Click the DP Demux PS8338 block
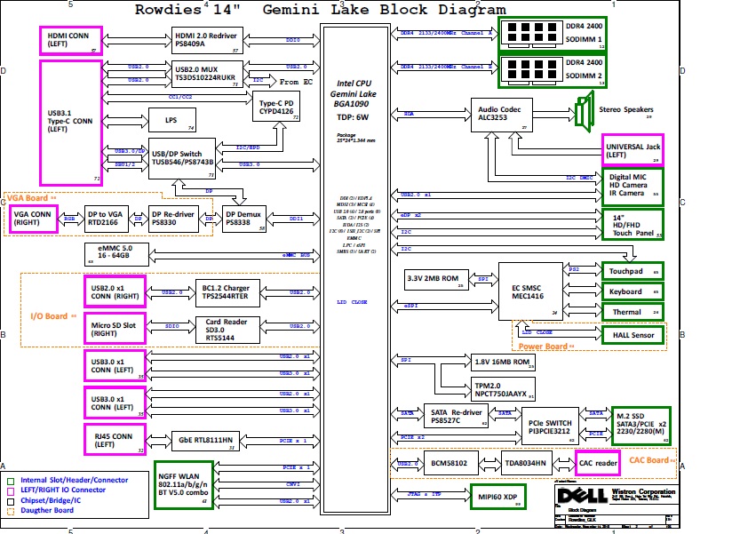Viewport: 756px width, 534px height. pos(244,219)
